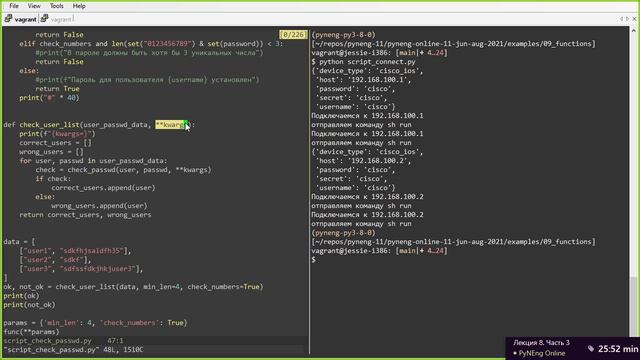This screenshot has width=640, height=360.
Task: Open the Help menu
Action: 79,6
